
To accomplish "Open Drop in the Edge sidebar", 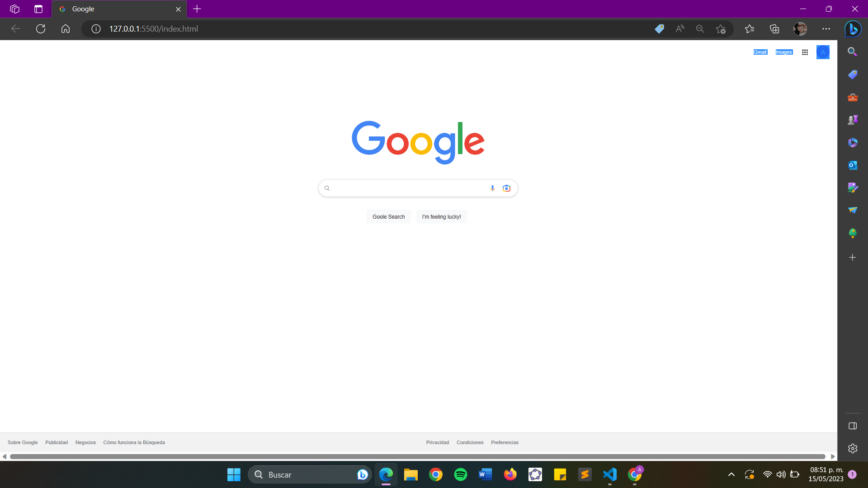I will click(853, 210).
